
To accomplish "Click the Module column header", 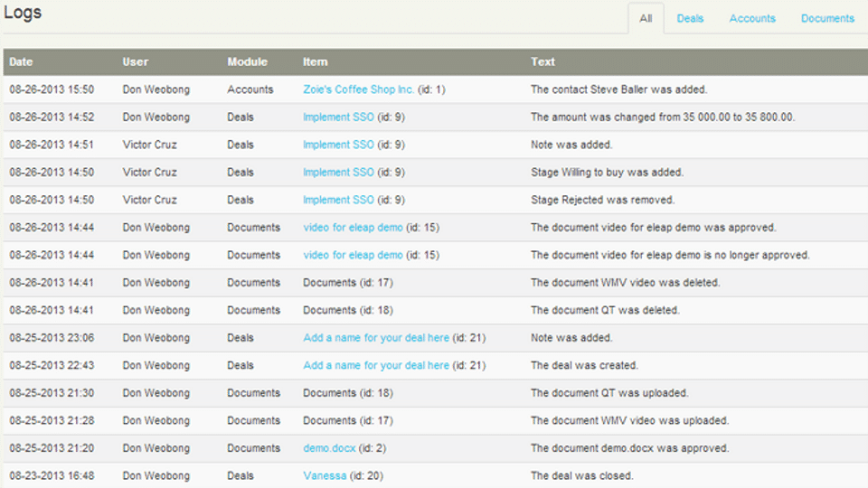I will [247, 62].
